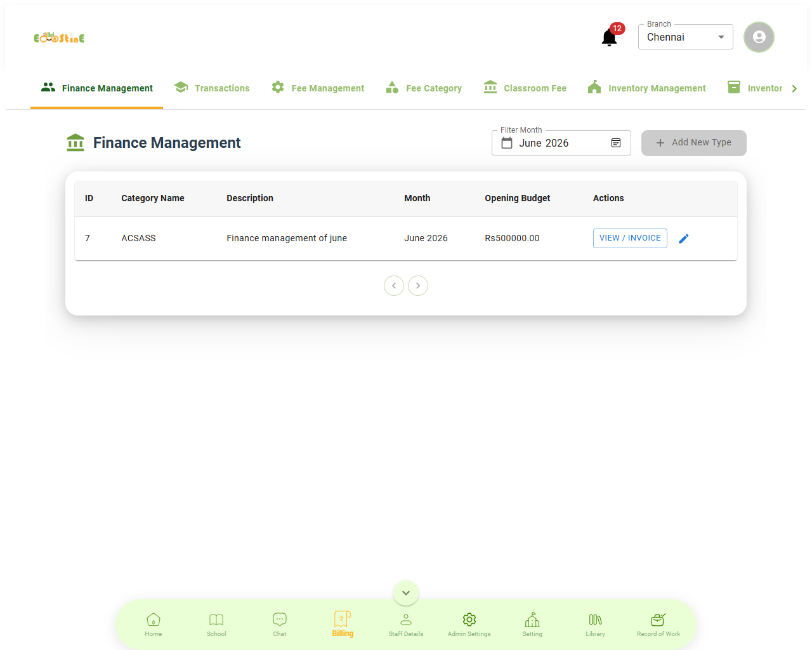Click the VIEW / INVOICE button
The image size is (812, 650).
(x=630, y=238)
